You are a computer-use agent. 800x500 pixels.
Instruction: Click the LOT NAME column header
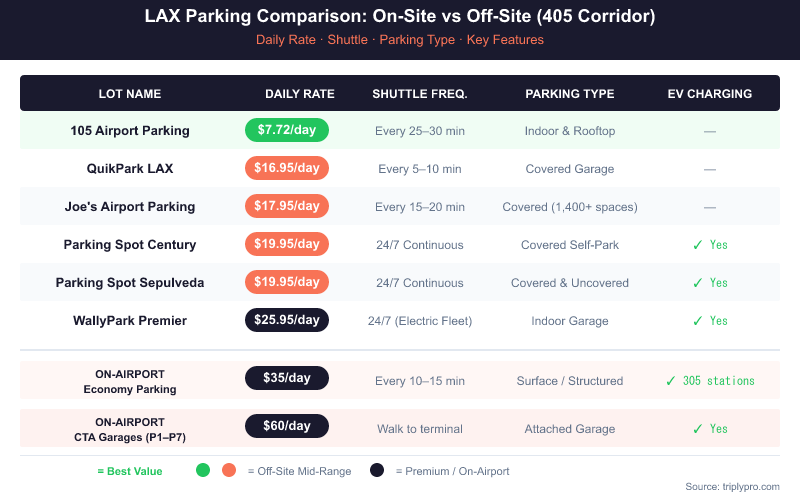(130, 94)
